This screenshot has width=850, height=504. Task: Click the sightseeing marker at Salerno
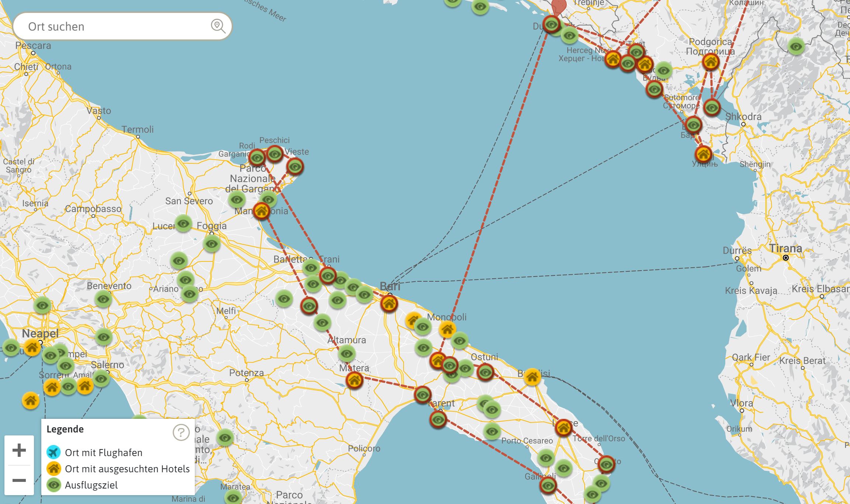pyautogui.click(x=101, y=378)
